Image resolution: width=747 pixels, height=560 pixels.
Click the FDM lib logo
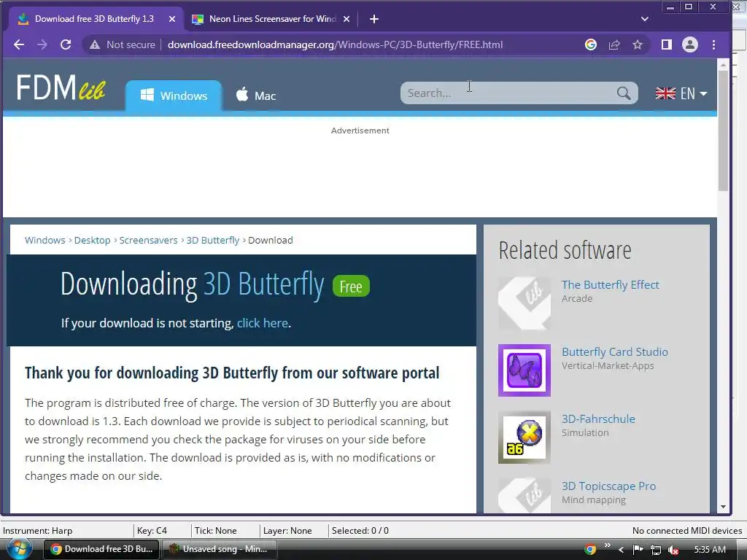click(61, 88)
